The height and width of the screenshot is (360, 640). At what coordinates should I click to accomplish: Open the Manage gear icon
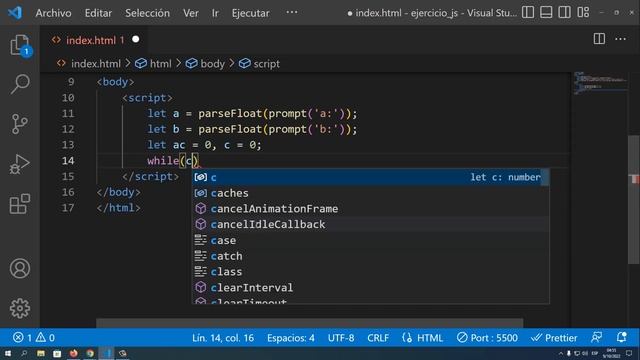click(20, 308)
